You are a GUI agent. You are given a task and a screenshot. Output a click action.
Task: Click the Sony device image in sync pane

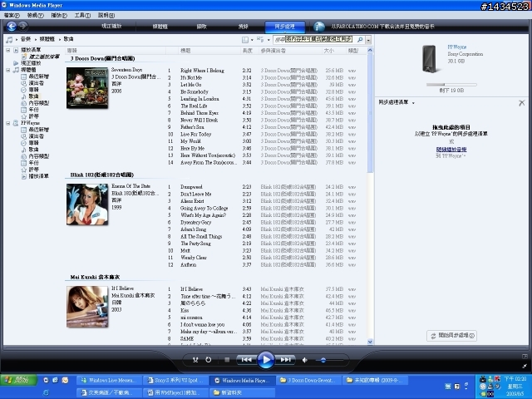(429, 59)
